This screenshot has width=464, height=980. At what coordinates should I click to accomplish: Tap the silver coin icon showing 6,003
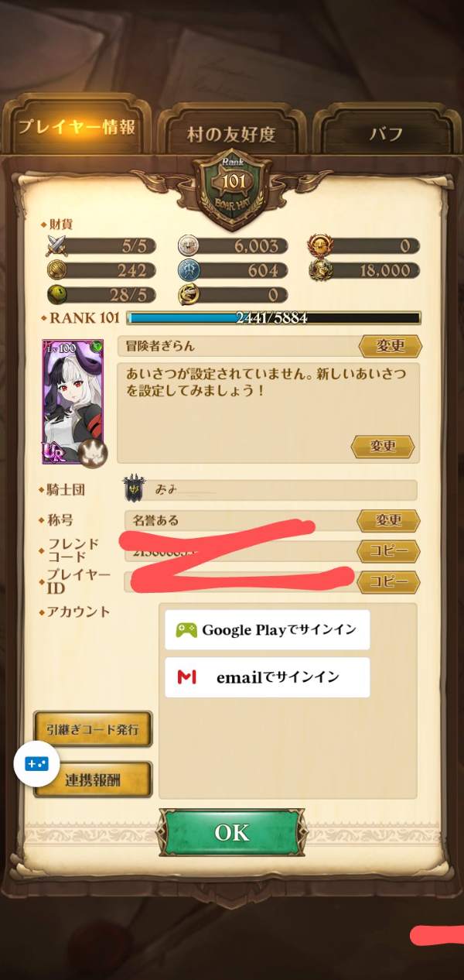click(x=189, y=246)
